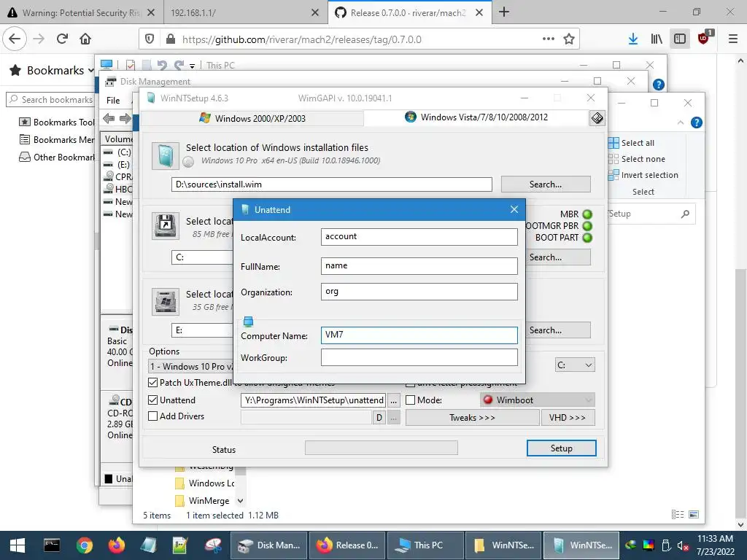This screenshot has height=560, width=747.
Task: Click the BOOT PART green status light
Action: (587, 238)
